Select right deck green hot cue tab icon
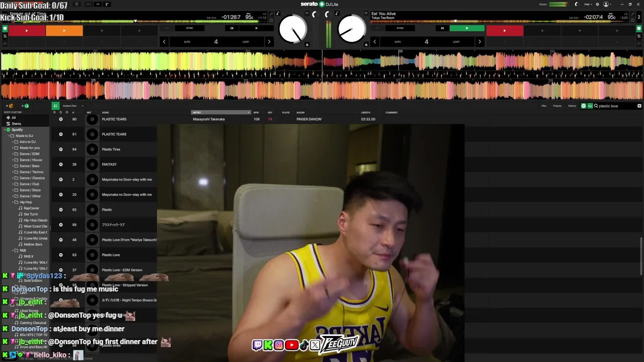 click(639, 29)
